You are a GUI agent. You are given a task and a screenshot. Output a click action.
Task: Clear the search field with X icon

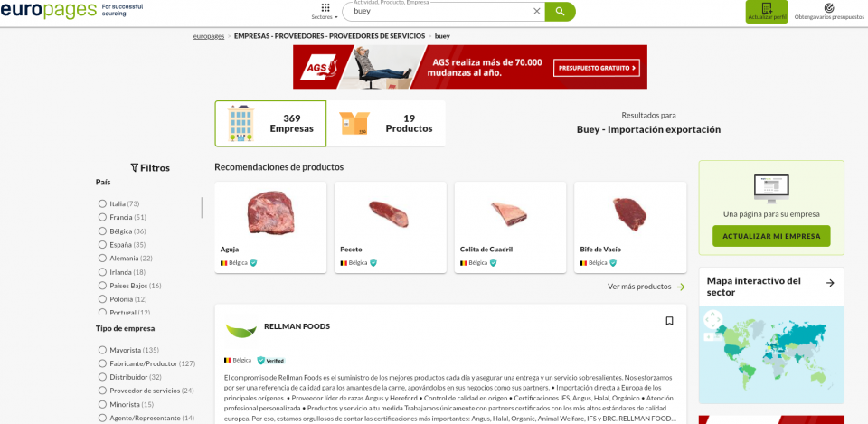[536, 11]
